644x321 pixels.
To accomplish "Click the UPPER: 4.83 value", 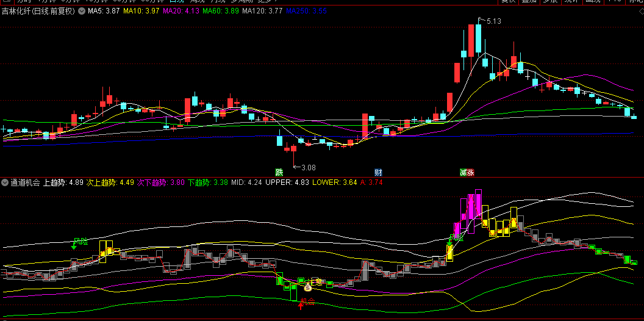I will (287, 182).
